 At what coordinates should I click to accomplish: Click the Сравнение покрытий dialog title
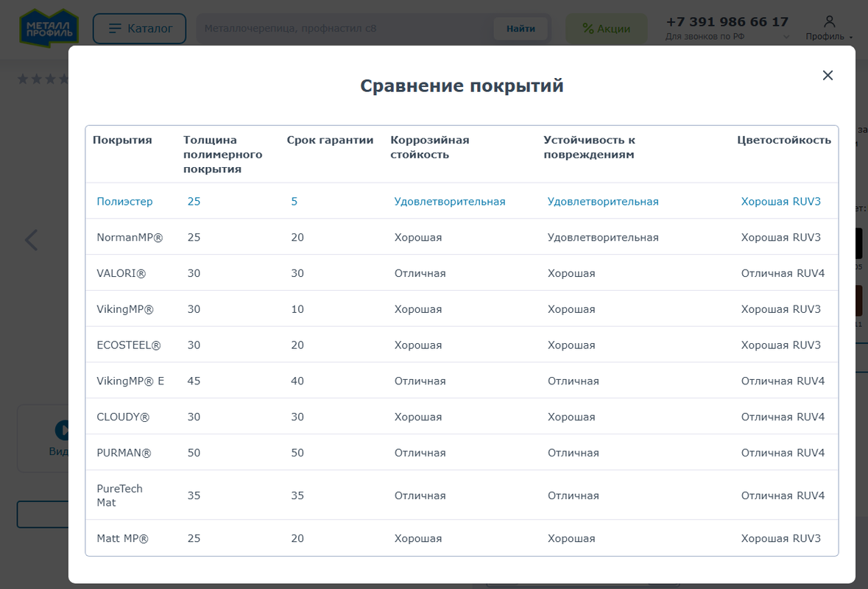462,86
